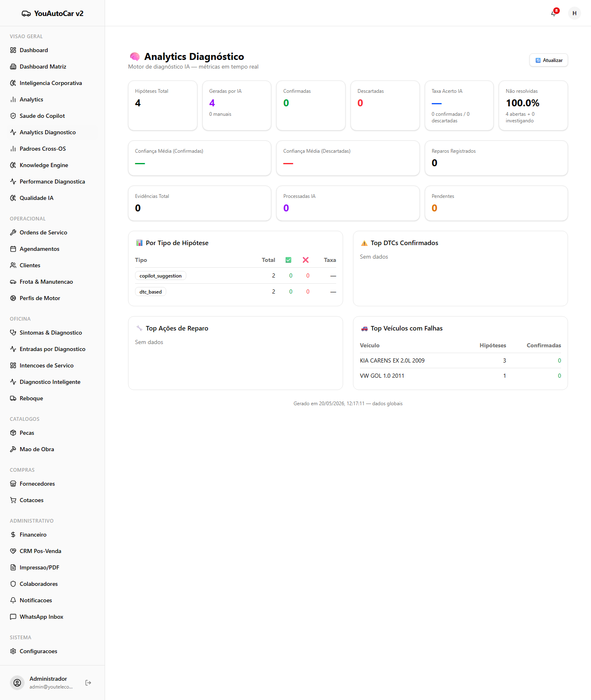
Task: Click the Sintomas & Diagnostico stethoscope icon
Action: click(x=13, y=333)
